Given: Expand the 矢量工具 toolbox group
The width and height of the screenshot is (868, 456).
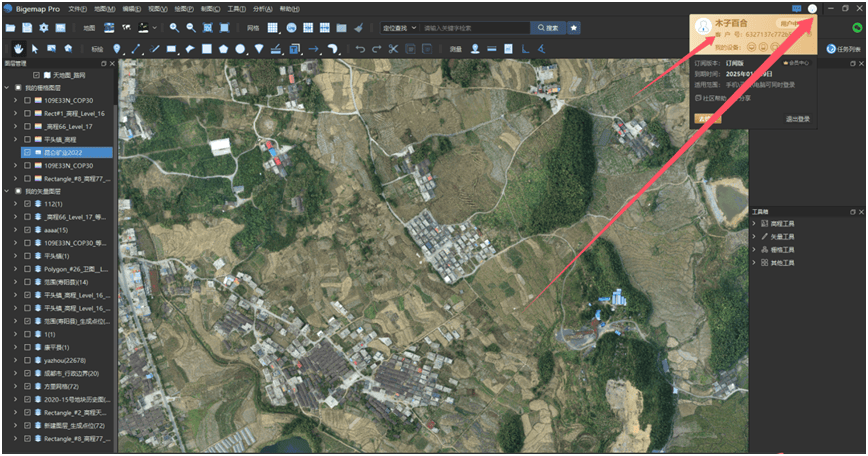Looking at the screenshot, I should 754,236.
